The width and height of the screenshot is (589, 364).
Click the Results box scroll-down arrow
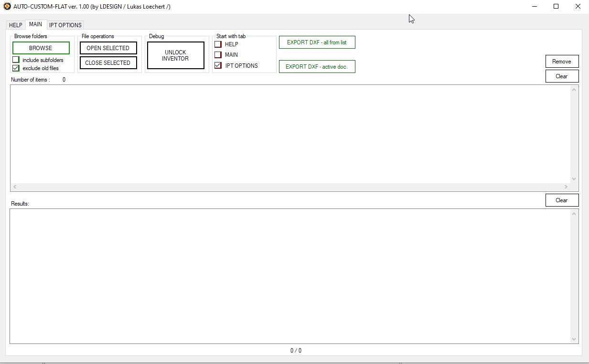click(x=574, y=339)
